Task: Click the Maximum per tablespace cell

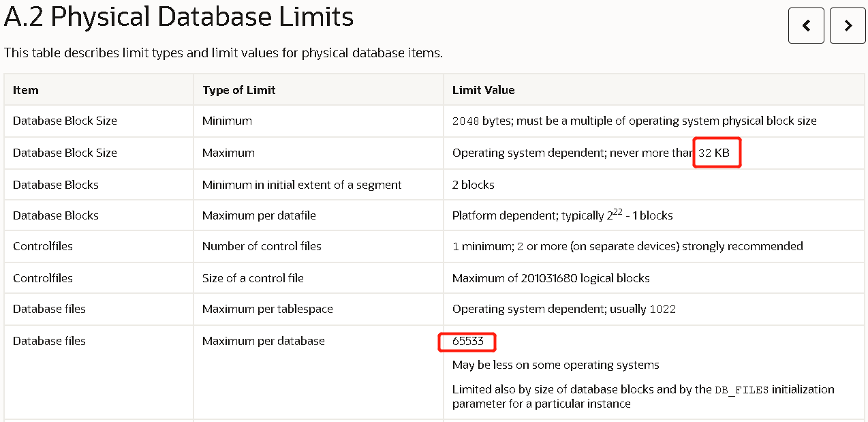Action: pyautogui.click(x=318, y=309)
